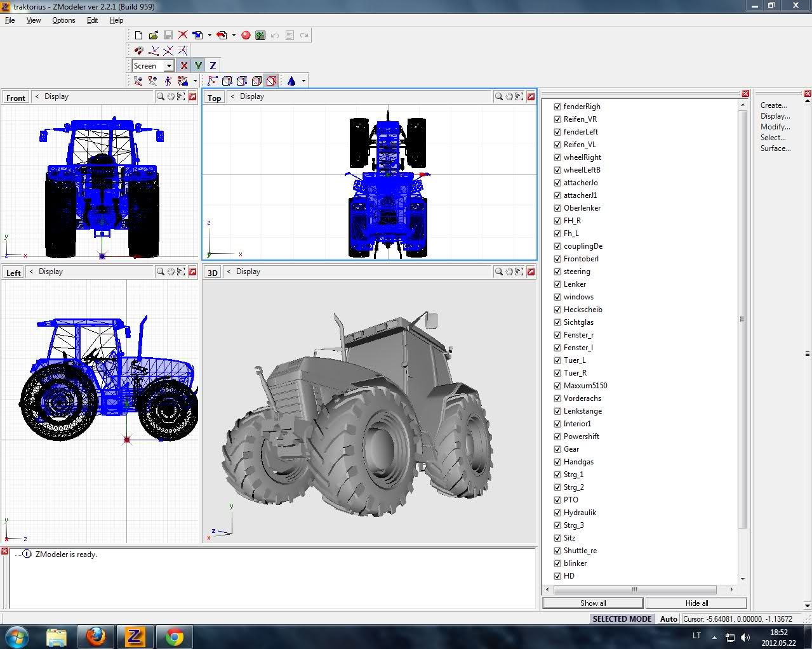812x649 pixels.
Task: Toggle visibility of Maxxum5150 object
Action: [x=557, y=386]
